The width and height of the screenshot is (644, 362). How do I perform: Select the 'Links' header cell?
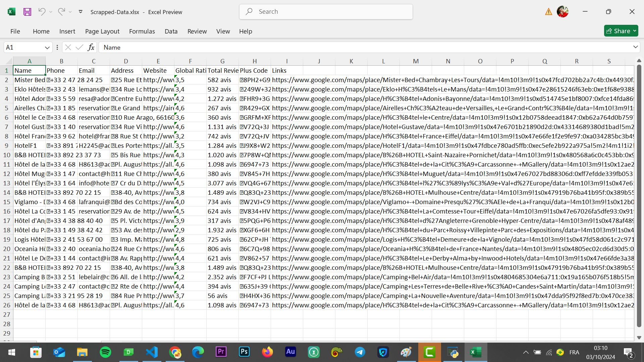(287, 71)
